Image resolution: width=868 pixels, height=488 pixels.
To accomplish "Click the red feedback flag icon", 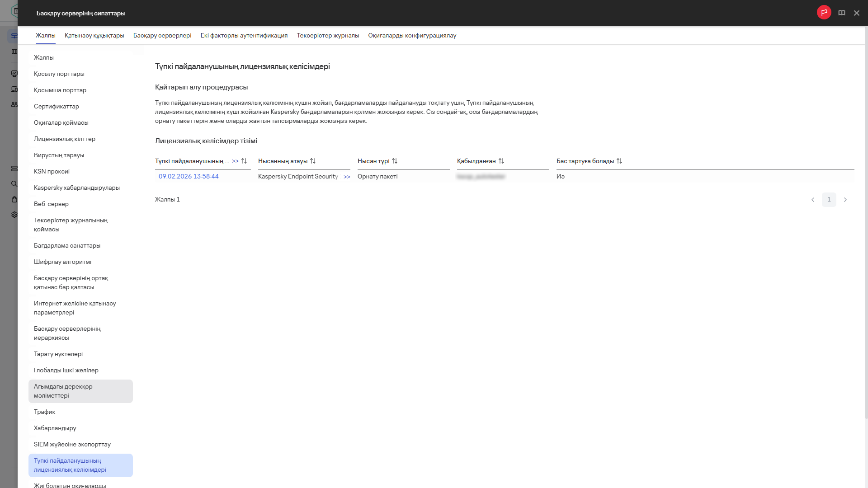I will (x=824, y=13).
